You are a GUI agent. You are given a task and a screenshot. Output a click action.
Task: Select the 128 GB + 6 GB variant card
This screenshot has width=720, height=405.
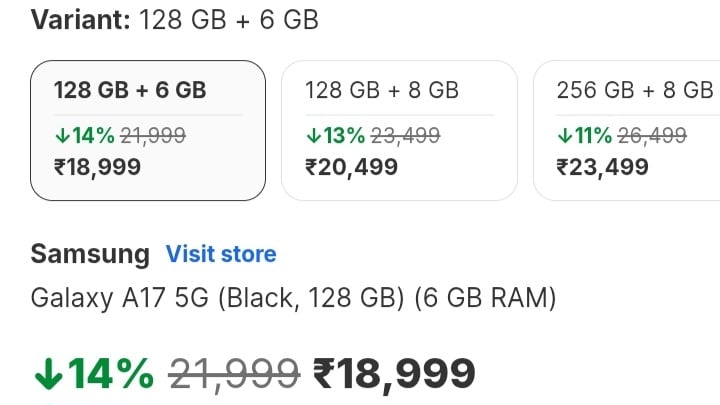(147, 130)
